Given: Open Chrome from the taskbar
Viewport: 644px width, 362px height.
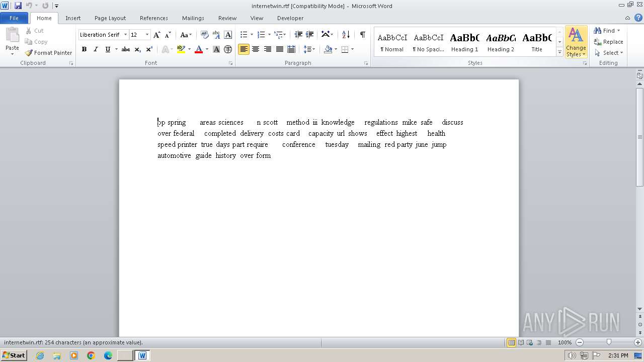Looking at the screenshot, I should 91,355.
